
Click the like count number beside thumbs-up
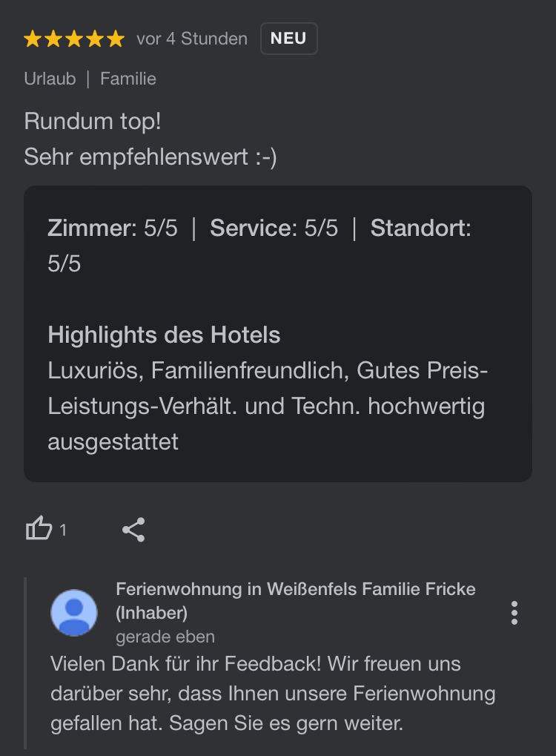(63, 530)
